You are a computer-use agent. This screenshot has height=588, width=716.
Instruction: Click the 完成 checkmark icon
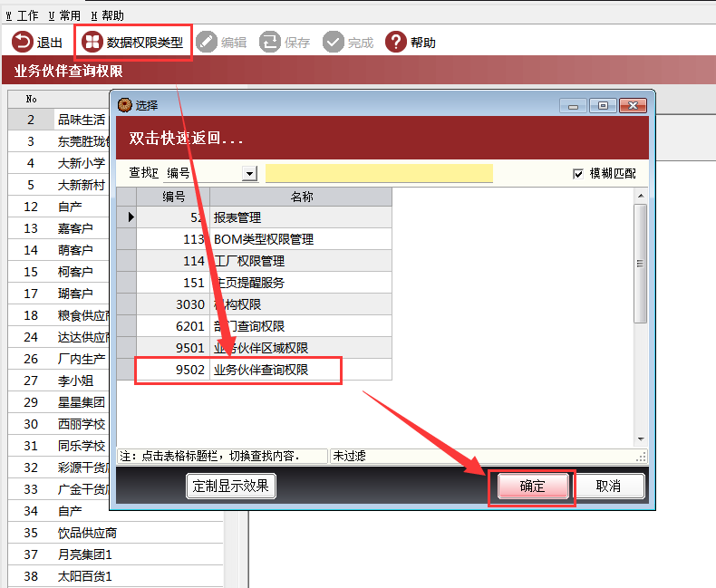(334, 42)
